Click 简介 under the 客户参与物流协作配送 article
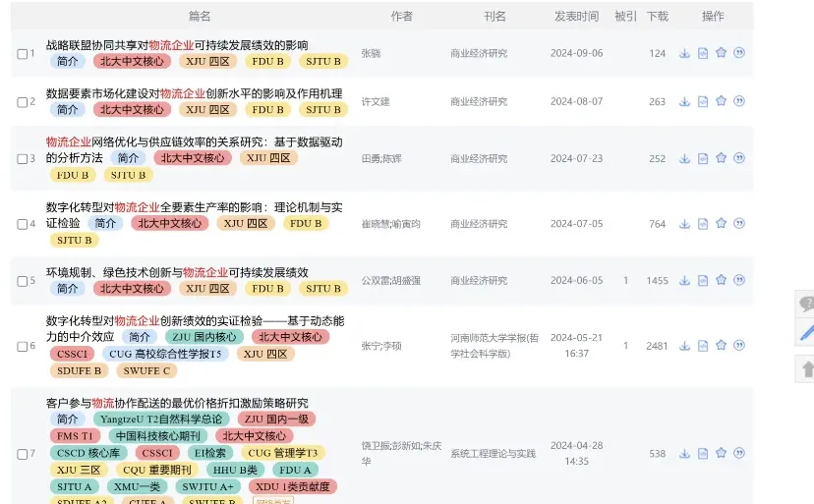 (68, 419)
